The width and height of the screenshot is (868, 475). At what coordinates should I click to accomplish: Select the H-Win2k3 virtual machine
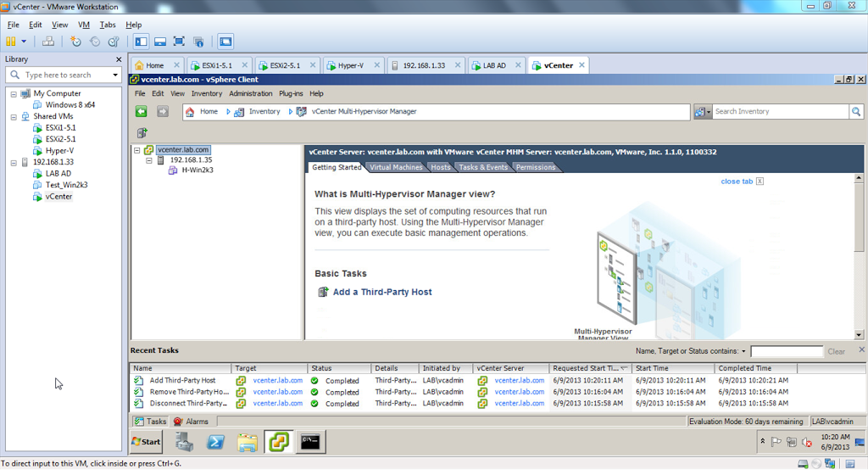[x=197, y=170]
